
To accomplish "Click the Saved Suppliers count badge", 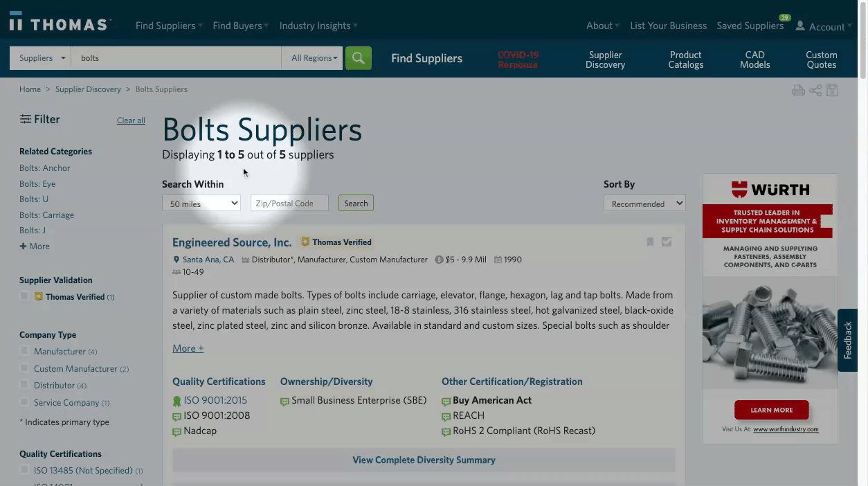I will (784, 17).
